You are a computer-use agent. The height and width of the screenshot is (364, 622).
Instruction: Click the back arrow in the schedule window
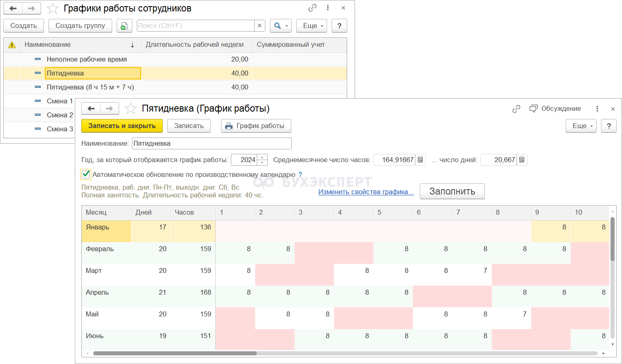(x=91, y=109)
